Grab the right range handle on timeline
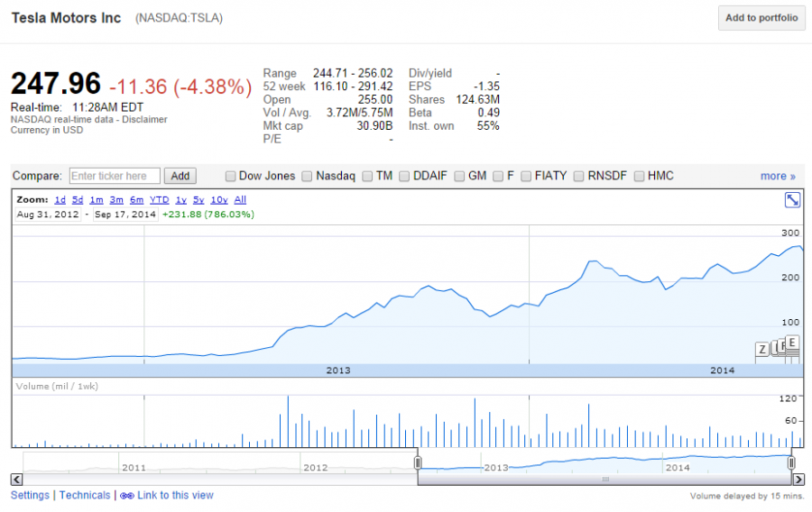This screenshot has width=812, height=512. [x=791, y=462]
